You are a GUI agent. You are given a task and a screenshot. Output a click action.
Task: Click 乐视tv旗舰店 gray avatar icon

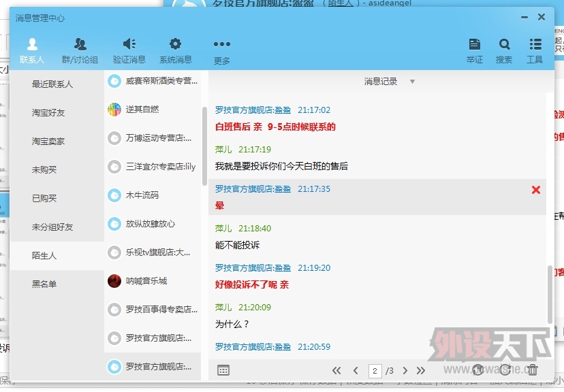tap(114, 252)
